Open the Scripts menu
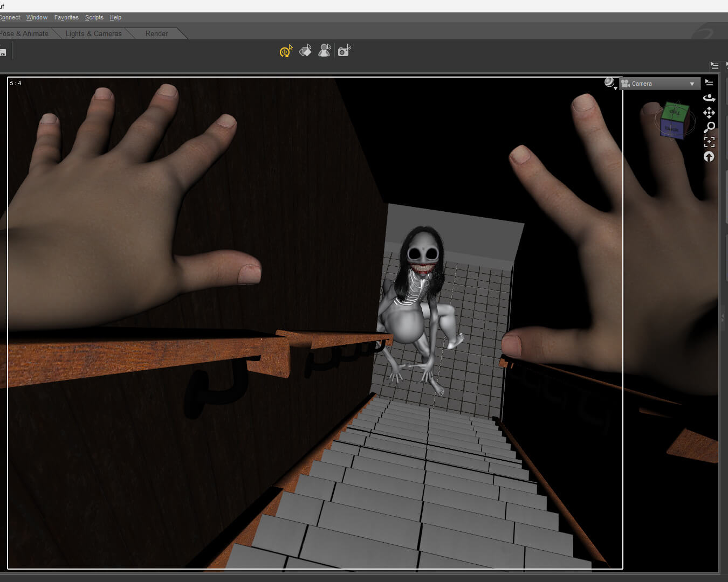The height and width of the screenshot is (582, 728). 94,17
